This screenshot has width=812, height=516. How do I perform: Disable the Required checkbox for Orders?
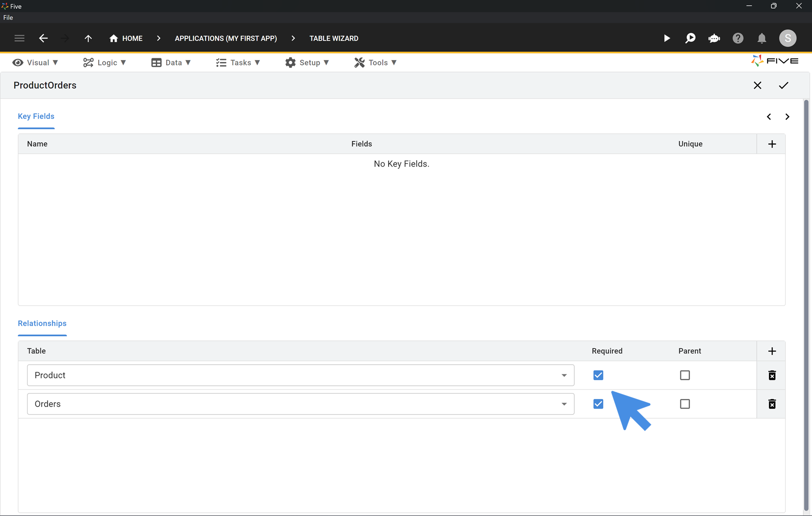click(598, 404)
